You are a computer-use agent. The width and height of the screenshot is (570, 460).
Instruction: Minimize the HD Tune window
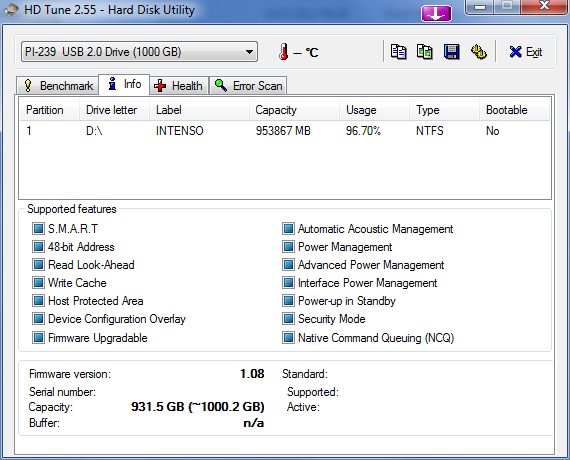pos(480,7)
